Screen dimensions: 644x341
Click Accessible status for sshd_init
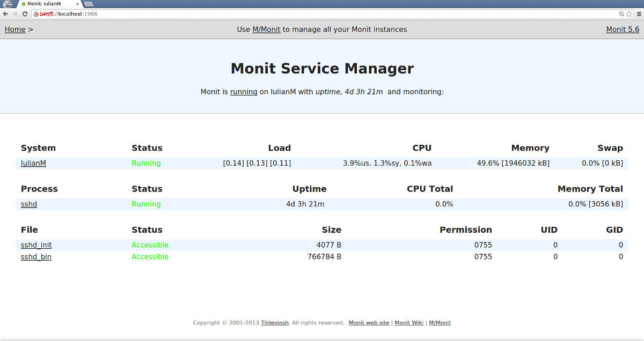pos(150,245)
